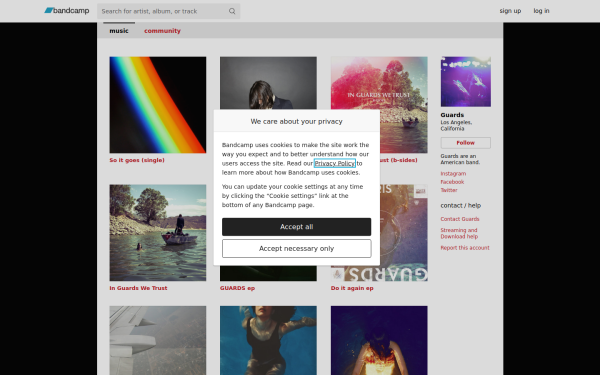The image size is (600, 375).
Task: Click the In Guards We Trust title link
Action: pos(138,288)
